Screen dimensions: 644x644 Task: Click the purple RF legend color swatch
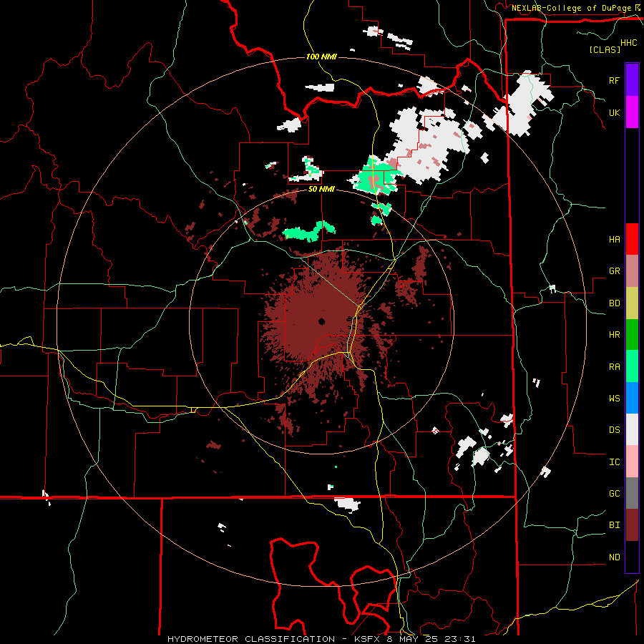632,80
